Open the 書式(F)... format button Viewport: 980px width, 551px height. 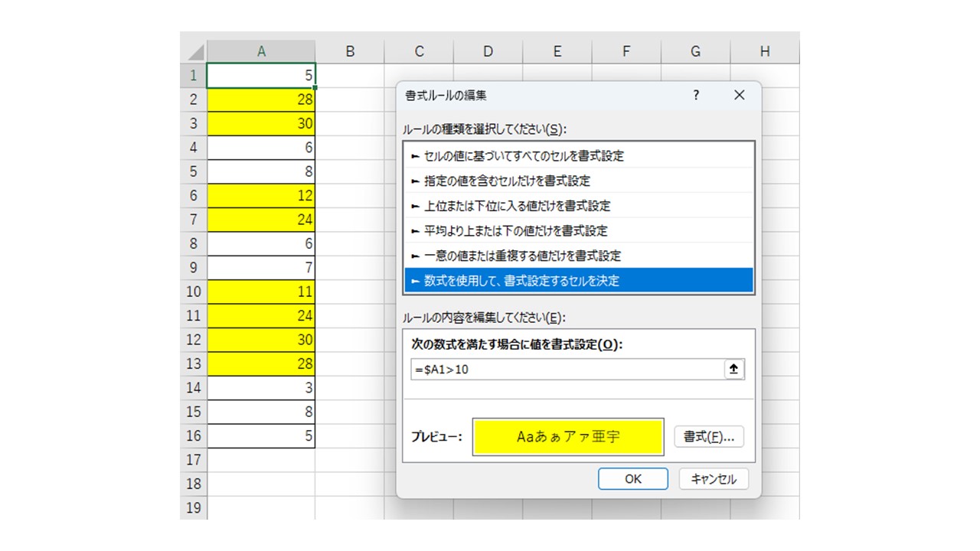tap(708, 437)
